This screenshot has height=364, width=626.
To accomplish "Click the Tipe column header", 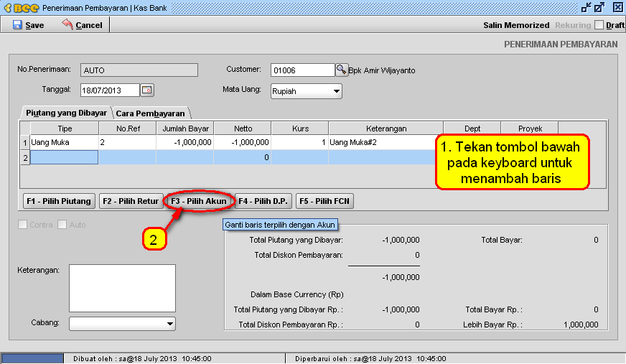I will pos(65,129).
